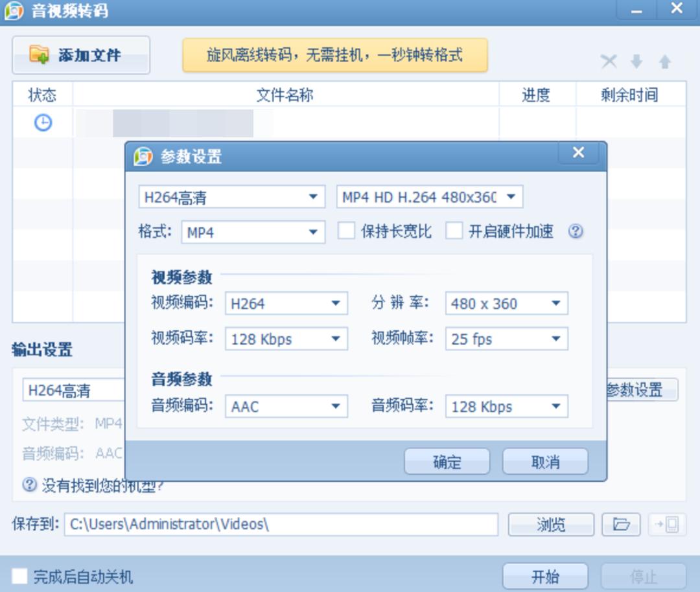
Task: Click the X delete icon in the file toolbar
Action: tap(608, 61)
